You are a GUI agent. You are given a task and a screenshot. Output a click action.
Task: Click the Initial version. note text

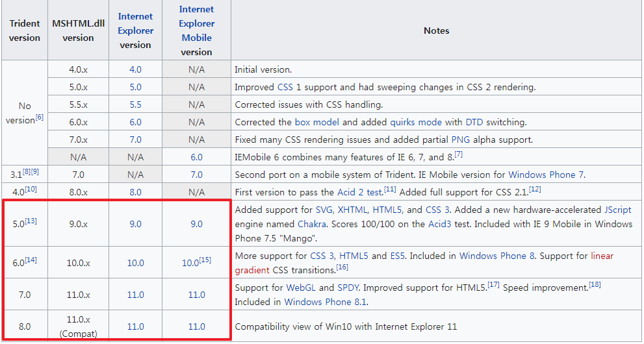pyautogui.click(x=263, y=69)
